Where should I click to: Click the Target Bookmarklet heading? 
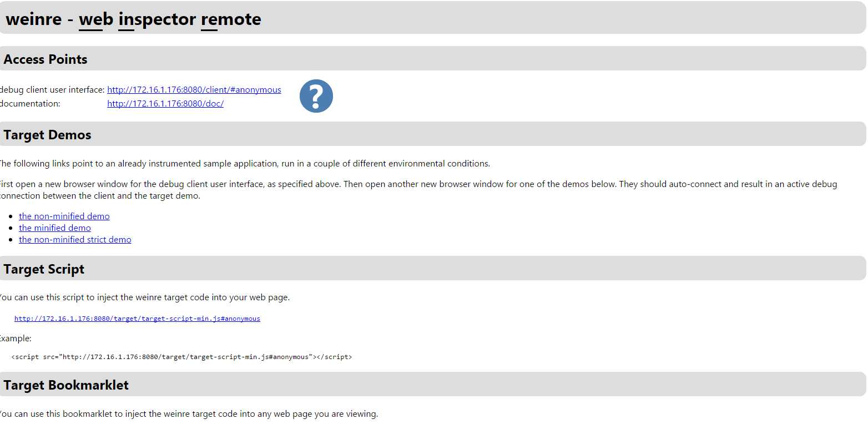click(x=66, y=385)
